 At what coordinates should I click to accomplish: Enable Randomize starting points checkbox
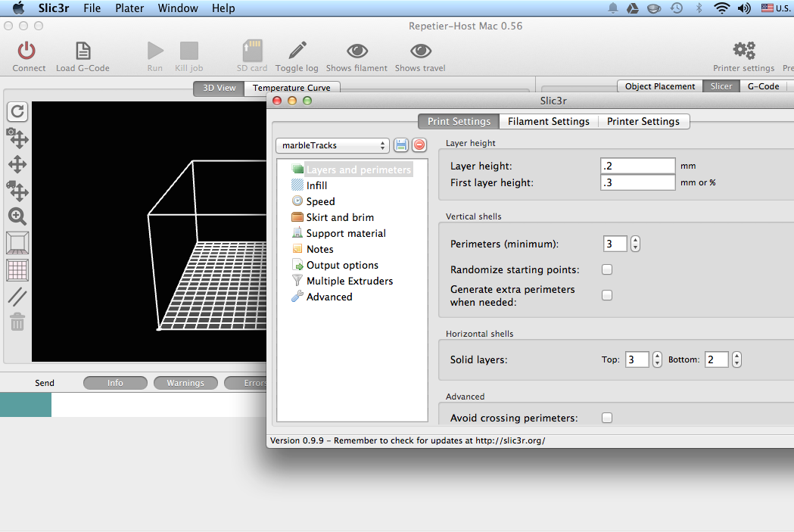(x=606, y=269)
